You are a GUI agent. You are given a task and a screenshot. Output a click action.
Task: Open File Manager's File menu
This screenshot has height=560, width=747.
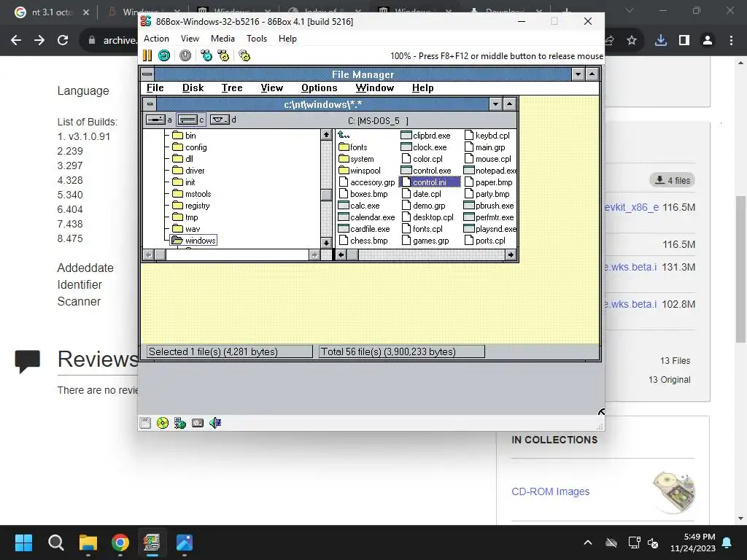point(155,87)
